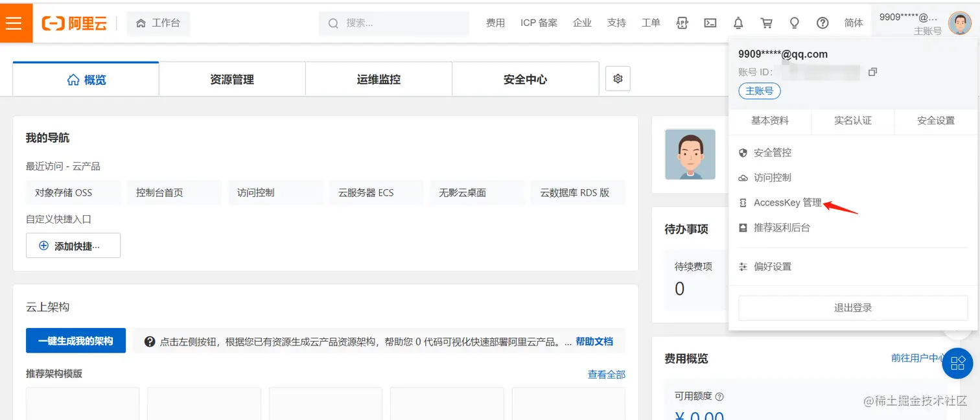Select the 概览 tab
This screenshot has height=420, width=980.
click(x=86, y=79)
